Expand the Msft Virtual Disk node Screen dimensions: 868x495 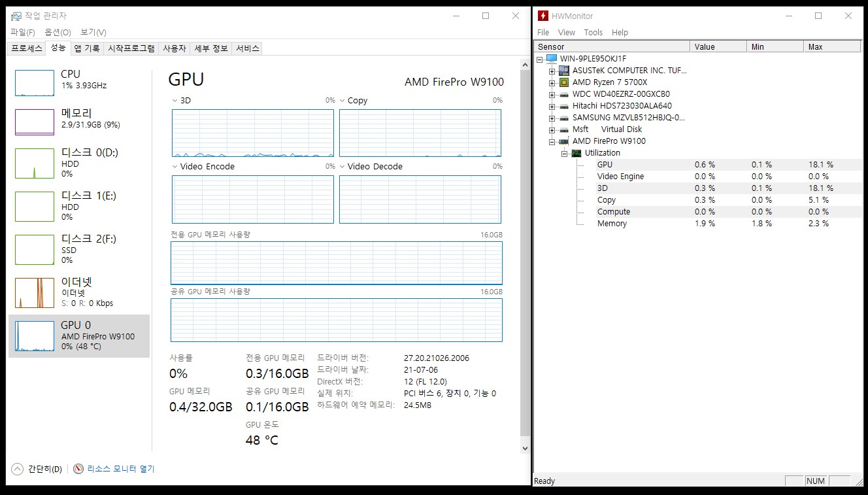(552, 129)
